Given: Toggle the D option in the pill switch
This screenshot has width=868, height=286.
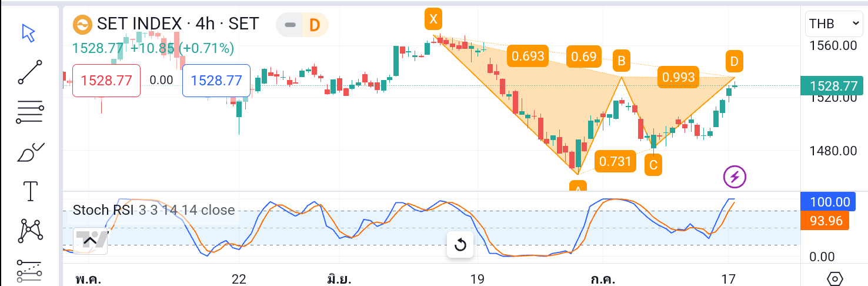Looking at the screenshot, I should point(315,25).
